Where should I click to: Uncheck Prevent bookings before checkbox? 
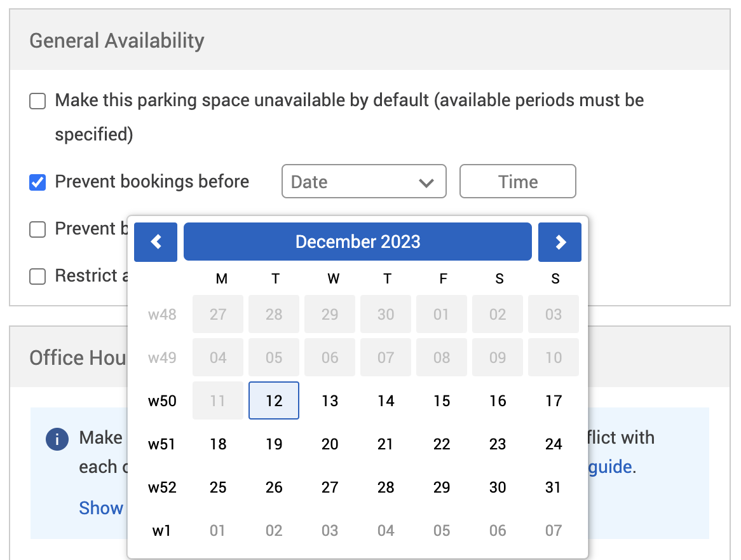(x=38, y=182)
